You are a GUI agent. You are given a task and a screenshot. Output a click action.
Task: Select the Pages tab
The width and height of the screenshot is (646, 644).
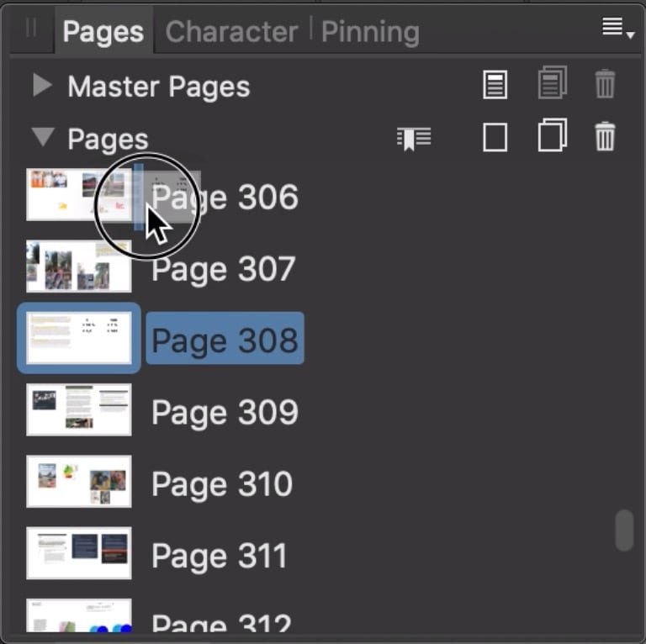[103, 32]
